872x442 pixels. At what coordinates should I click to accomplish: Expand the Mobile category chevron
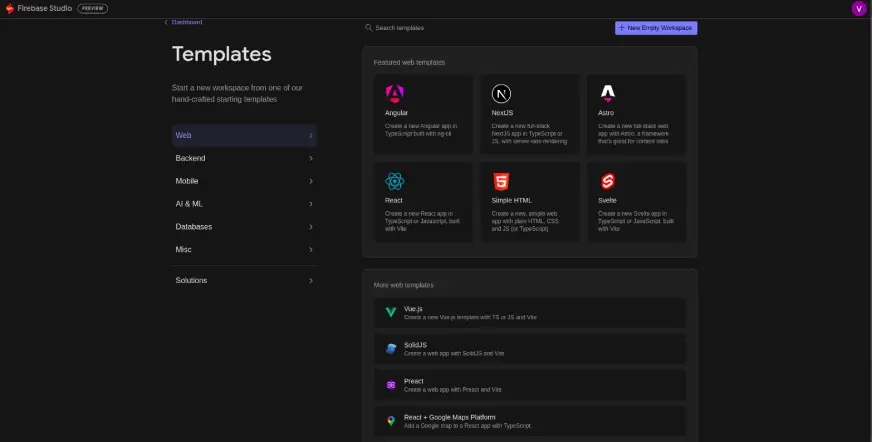tap(311, 181)
